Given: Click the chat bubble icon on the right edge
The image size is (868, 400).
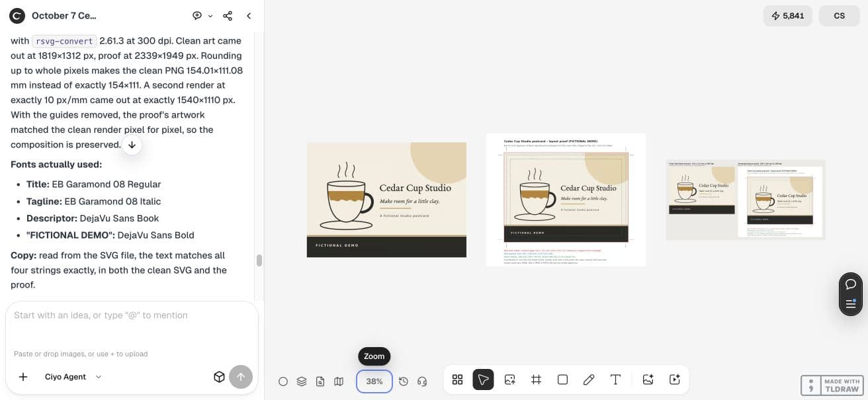Looking at the screenshot, I should (851, 284).
